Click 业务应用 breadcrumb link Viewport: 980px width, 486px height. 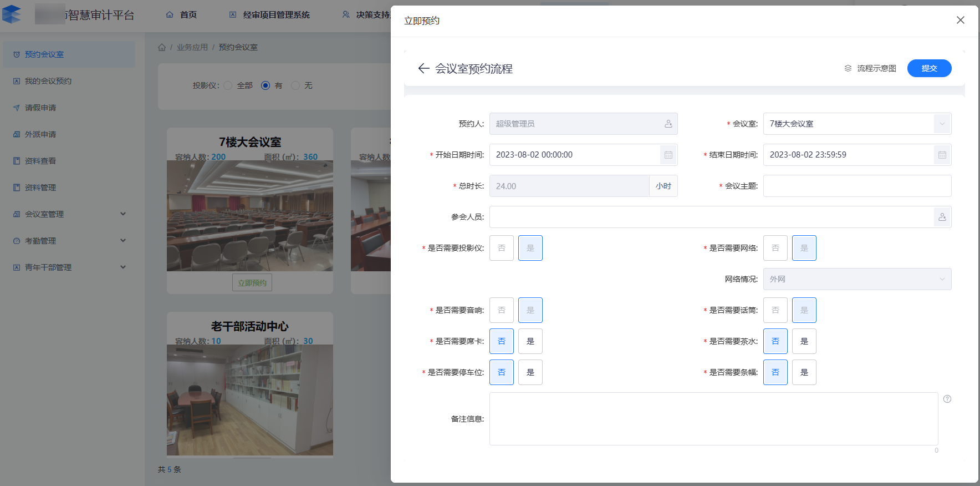(192, 47)
